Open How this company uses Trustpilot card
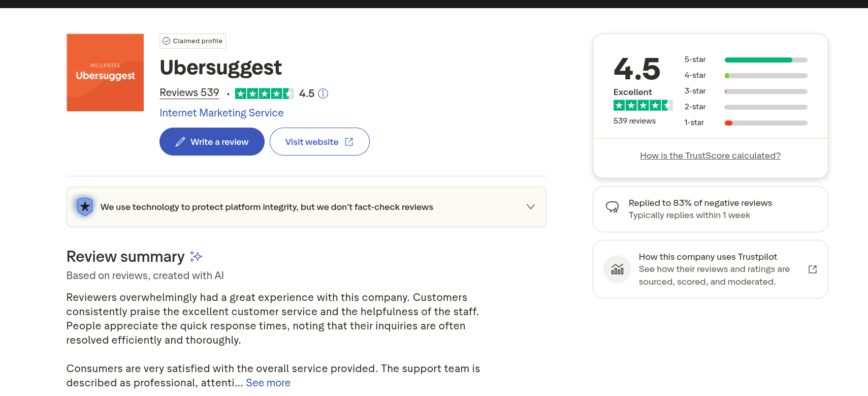 click(710, 269)
